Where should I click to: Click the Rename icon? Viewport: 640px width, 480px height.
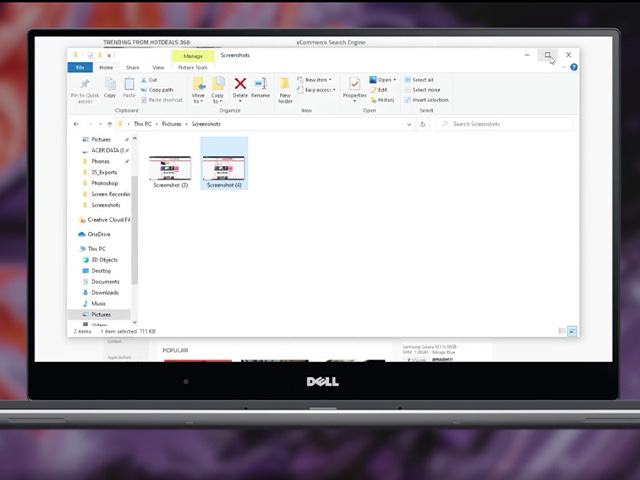(x=260, y=84)
